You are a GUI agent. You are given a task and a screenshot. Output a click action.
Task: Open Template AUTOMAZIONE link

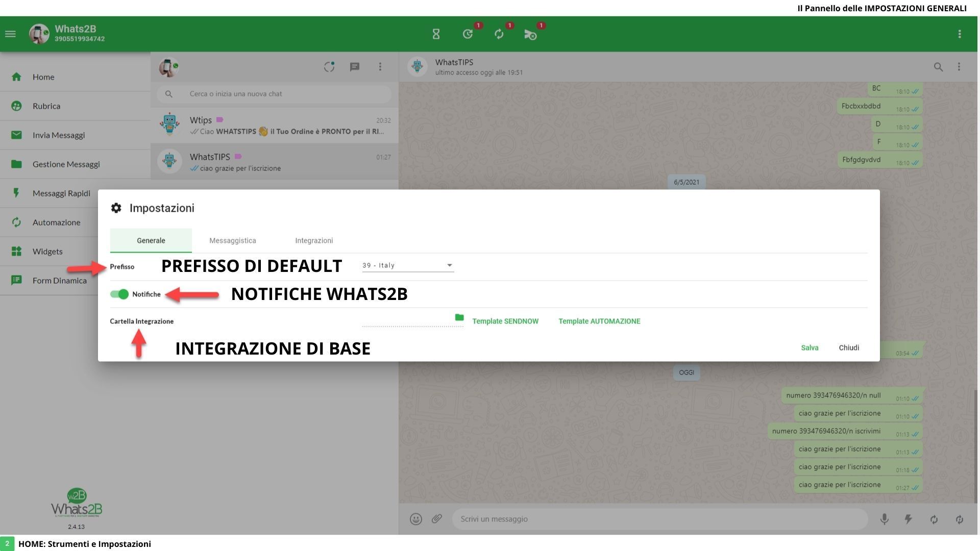599,321
